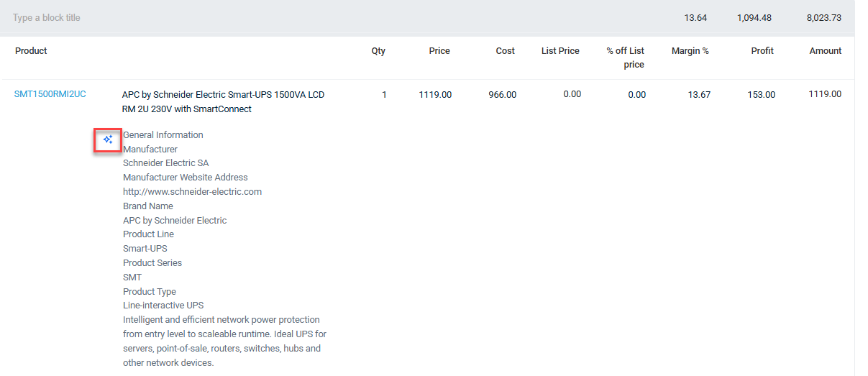Image resolution: width=868 pixels, height=376 pixels.
Task: Click the schneider-electric.com URL in the description
Action: pos(192,192)
